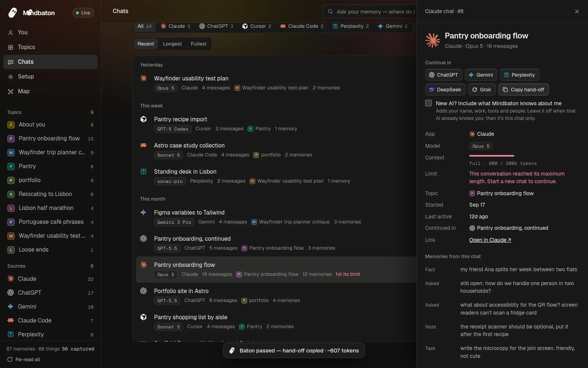Filter chats by Perplexity tab

351,26
